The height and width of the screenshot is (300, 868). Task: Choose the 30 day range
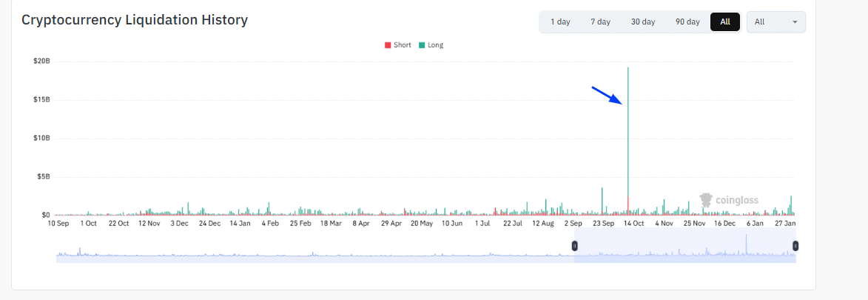tap(643, 22)
